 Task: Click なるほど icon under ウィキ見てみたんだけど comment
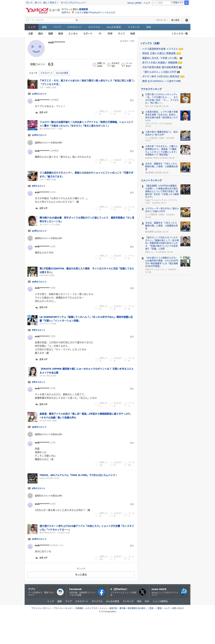click(x=111, y=404)
